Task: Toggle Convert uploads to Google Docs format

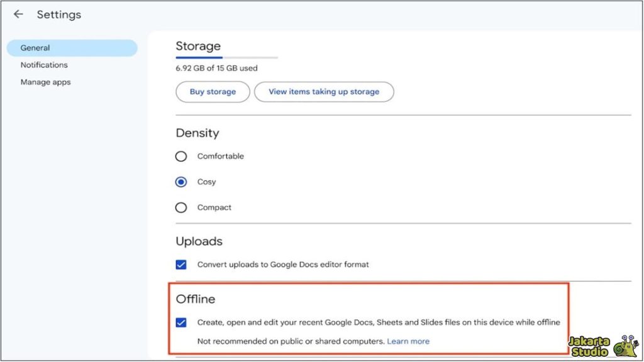Action: (181, 265)
